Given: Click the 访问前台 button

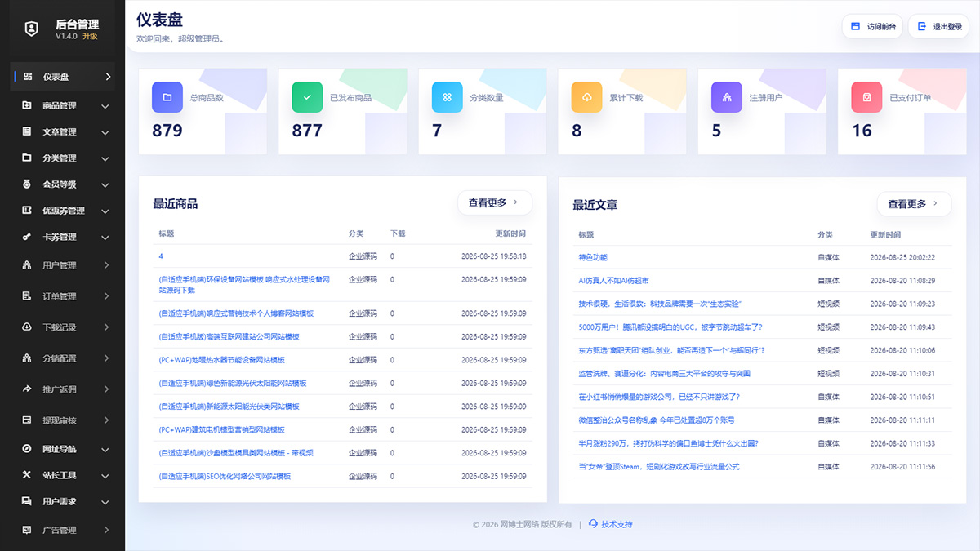Looking at the screenshot, I should coord(872,26).
